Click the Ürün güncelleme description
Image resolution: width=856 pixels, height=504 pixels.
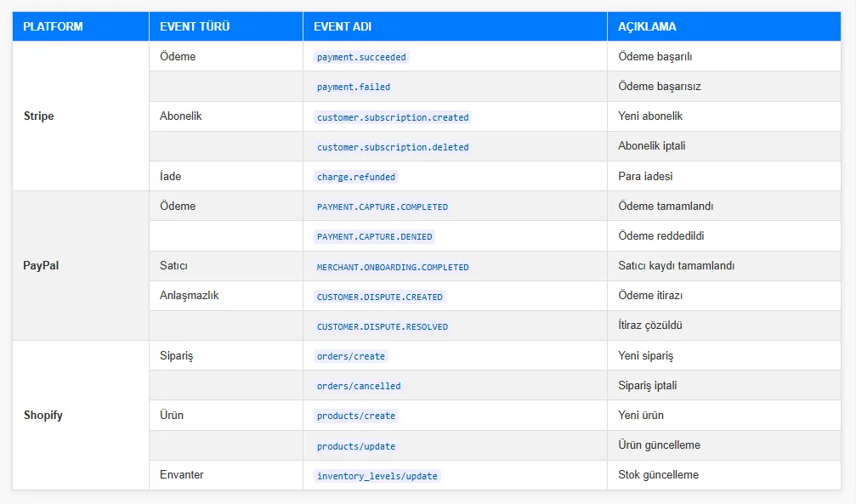[x=659, y=445]
